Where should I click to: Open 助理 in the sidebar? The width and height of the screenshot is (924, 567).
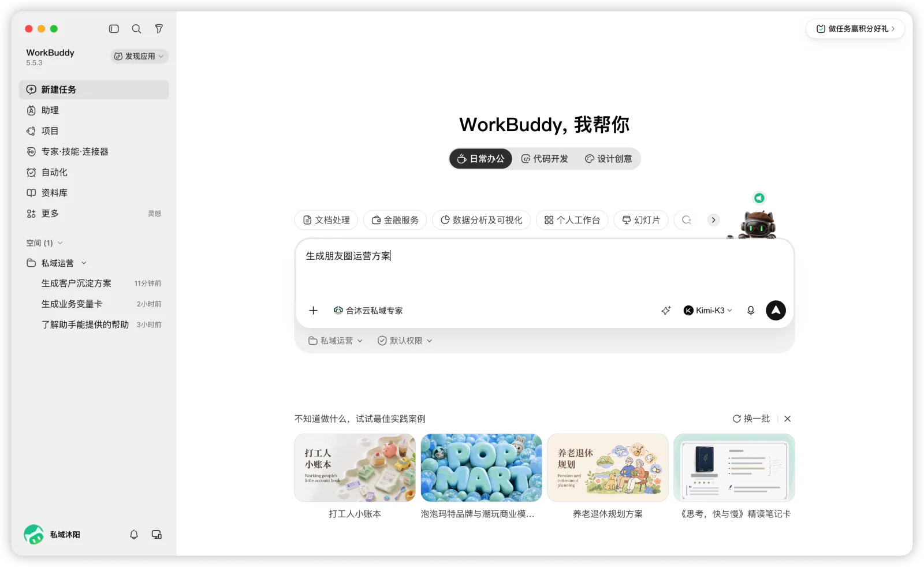(x=94, y=110)
